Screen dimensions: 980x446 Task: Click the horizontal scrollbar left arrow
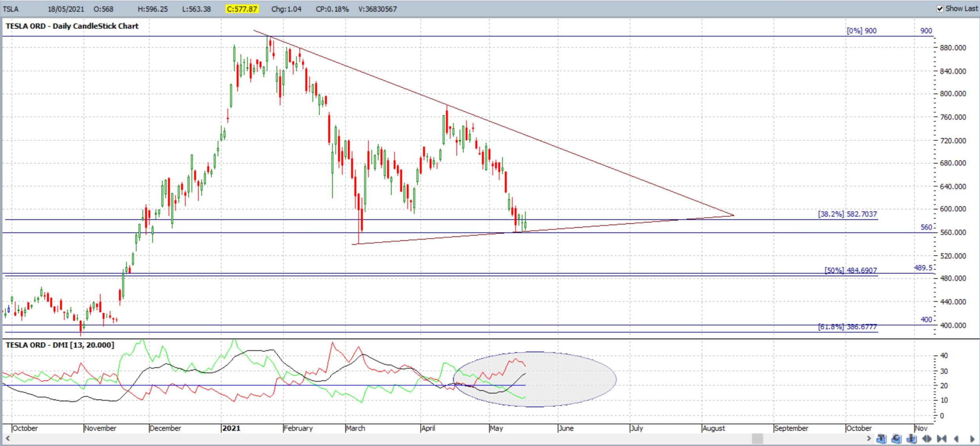point(7,438)
